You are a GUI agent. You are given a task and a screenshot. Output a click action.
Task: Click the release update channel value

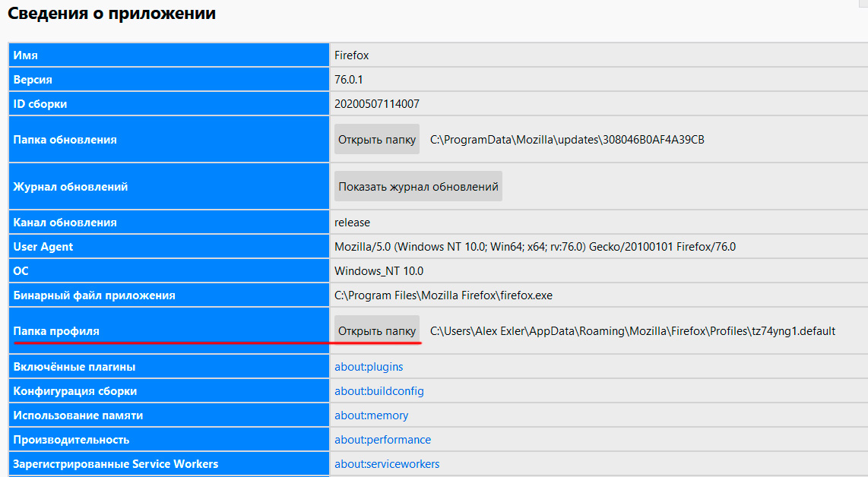point(352,223)
